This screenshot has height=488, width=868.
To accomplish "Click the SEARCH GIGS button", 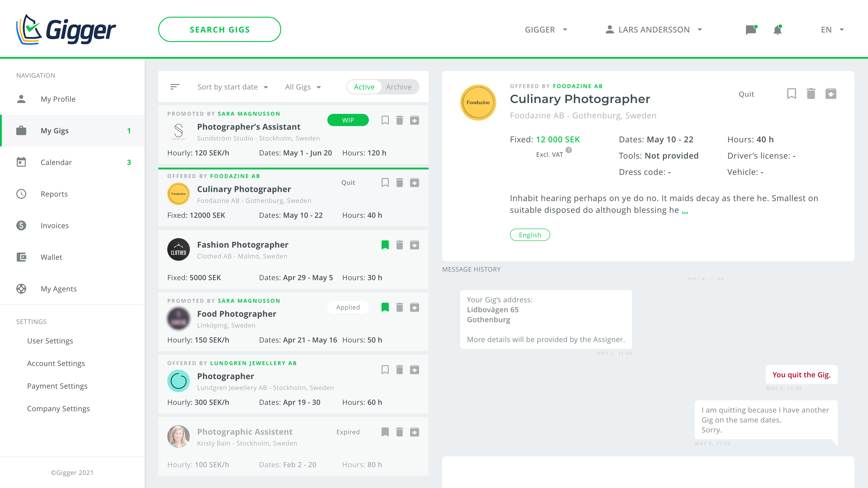I will [x=220, y=30].
